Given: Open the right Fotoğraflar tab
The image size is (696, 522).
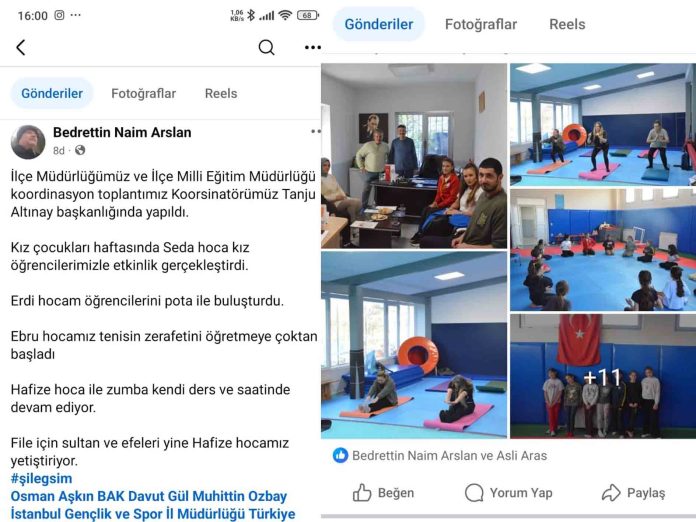Looking at the screenshot, I should tap(481, 24).
